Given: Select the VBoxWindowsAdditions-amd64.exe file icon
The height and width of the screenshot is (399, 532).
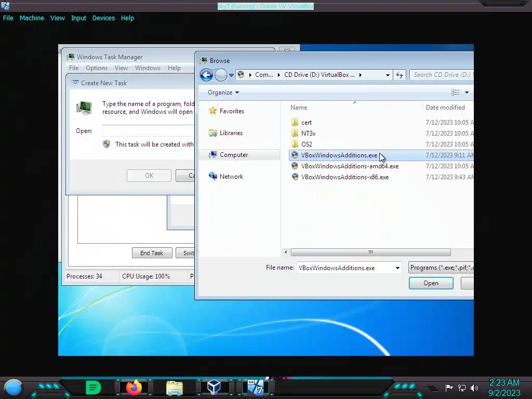Looking at the screenshot, I should click(295, 166).
